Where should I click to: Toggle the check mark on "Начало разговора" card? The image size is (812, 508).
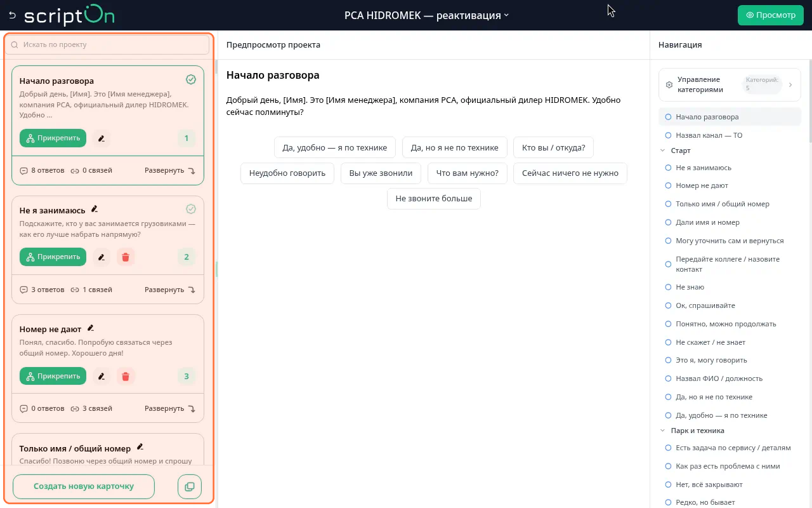191,79
